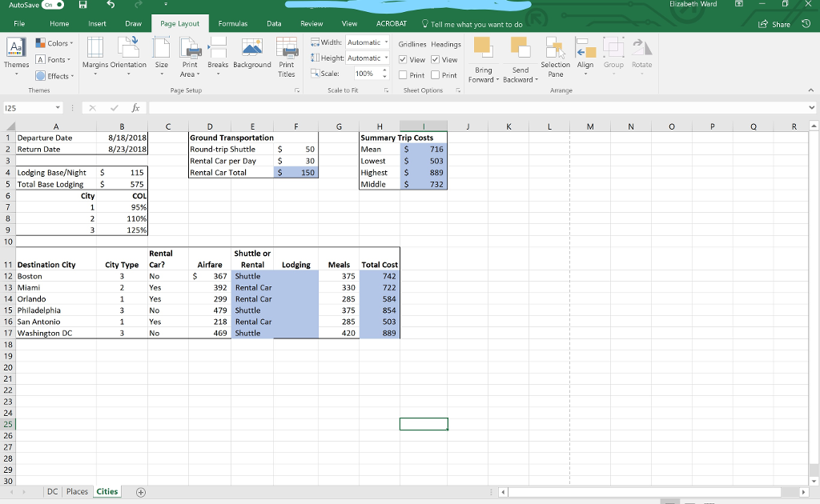The width and height of the screenshot is (820, 504).
Task: Open the Breaks menu
Action: click(218, 57)
